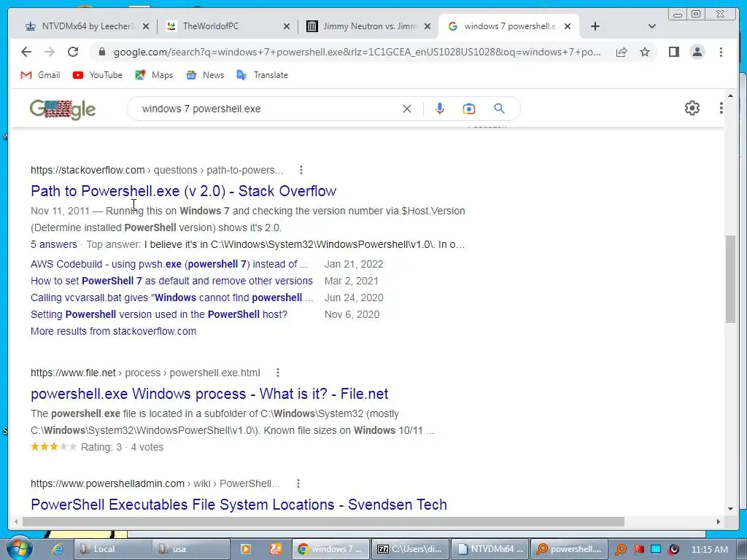Switch to TheWorldofPC tab

(228, 26)
